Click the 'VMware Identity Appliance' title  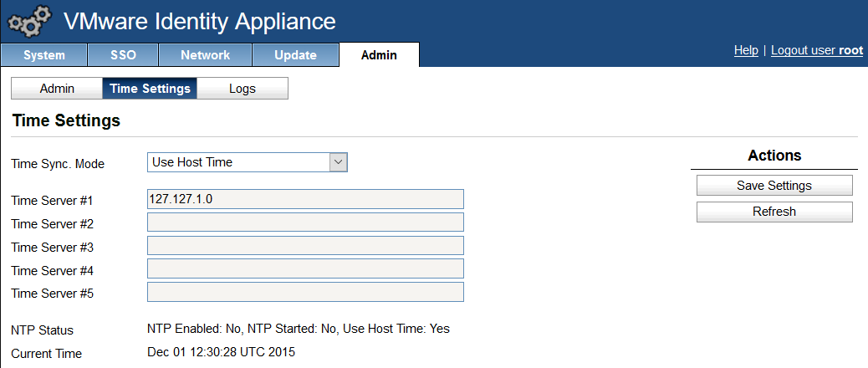pyautogui.click(x=200, y=22)
